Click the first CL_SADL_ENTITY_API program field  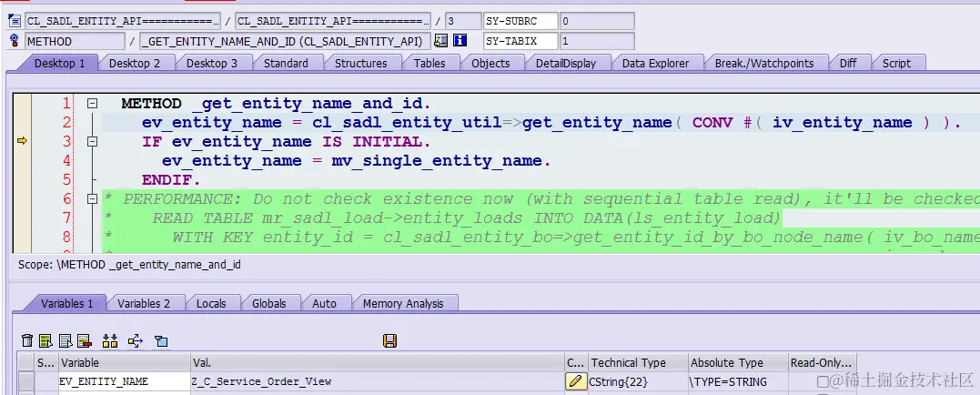(x=123, y=21)
